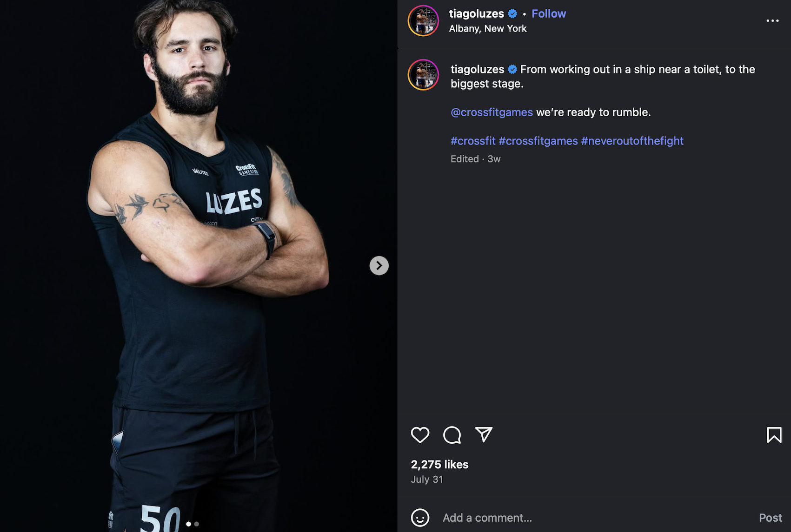Open the #crossfit hashtag
Screen dimensions: 791x532
(x=473, y=141)
